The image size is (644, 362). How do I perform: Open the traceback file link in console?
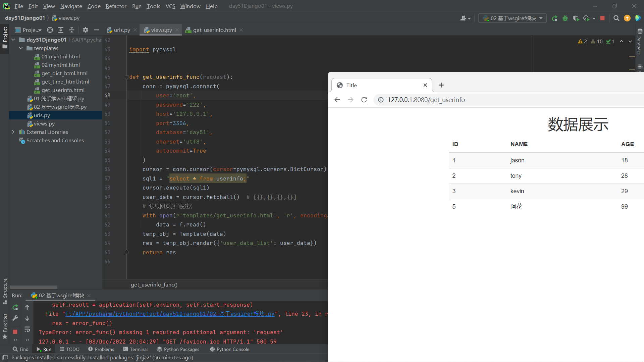coord(170,314)
